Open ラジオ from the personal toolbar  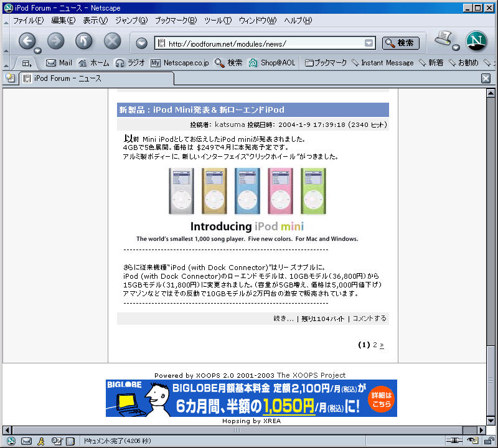pos(130,63)
